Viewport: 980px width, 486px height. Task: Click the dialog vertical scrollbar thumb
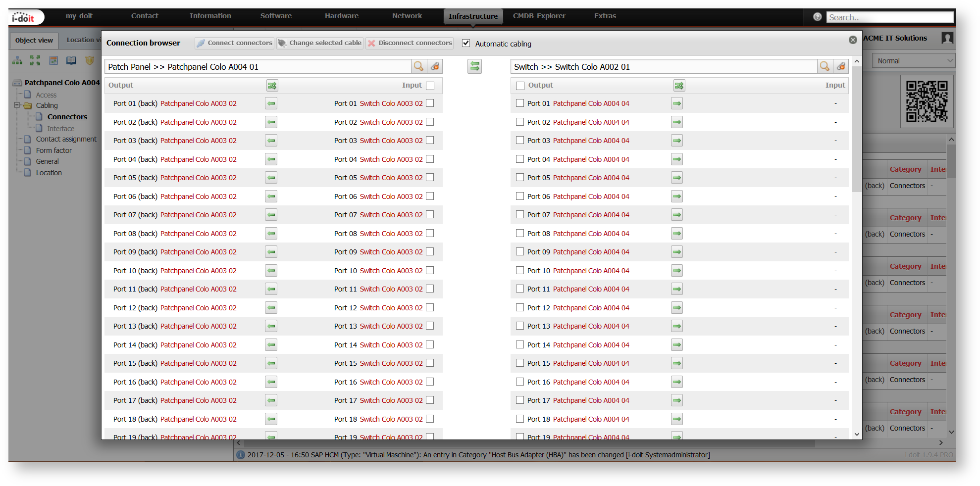pyautogui.click(x=857, y=130)
